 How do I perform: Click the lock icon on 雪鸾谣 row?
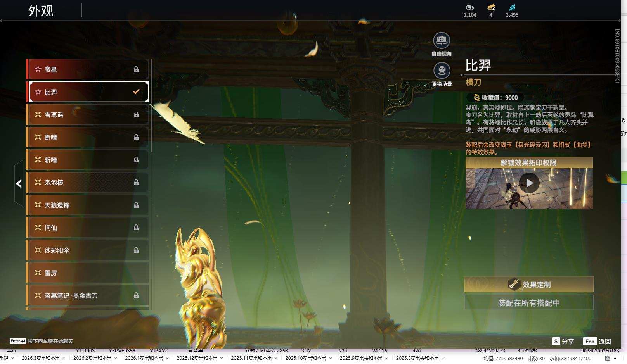pyautogui.click(x=136, y=114)
